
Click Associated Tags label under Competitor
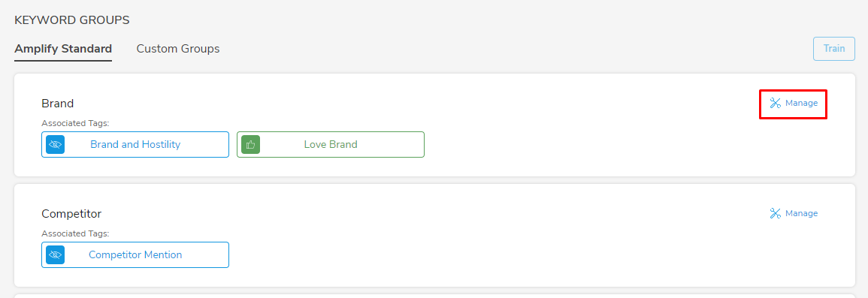75,234
